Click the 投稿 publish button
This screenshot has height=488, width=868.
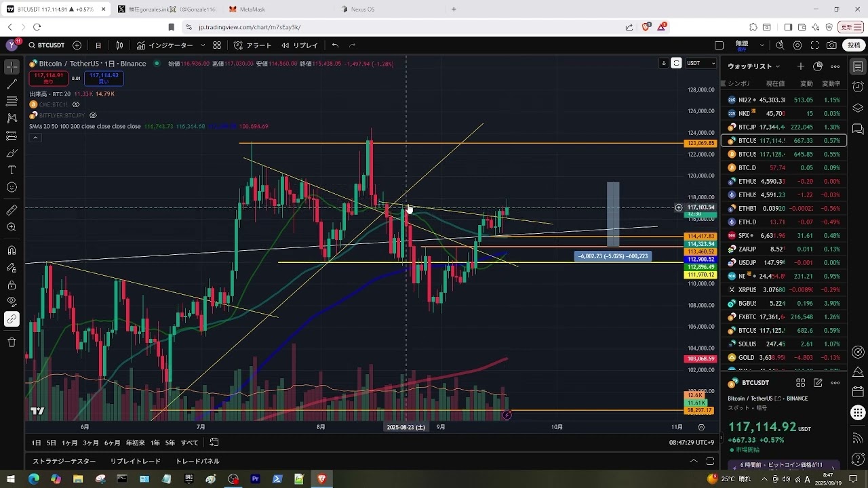click(853, 45)
